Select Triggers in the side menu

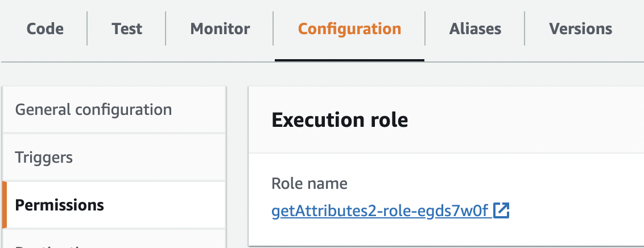(44, 157)
